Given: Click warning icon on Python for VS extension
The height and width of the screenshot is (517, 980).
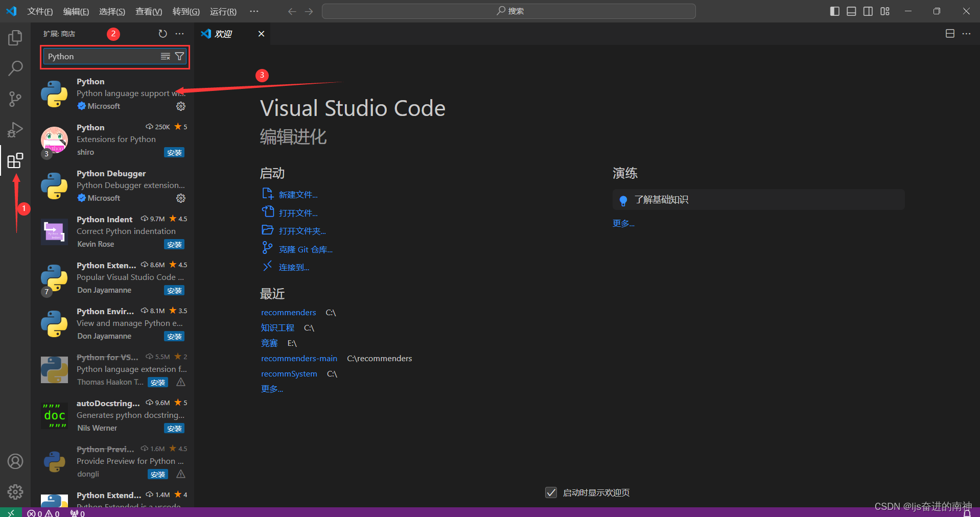Looking at the screenshot, I should point(181,382).
